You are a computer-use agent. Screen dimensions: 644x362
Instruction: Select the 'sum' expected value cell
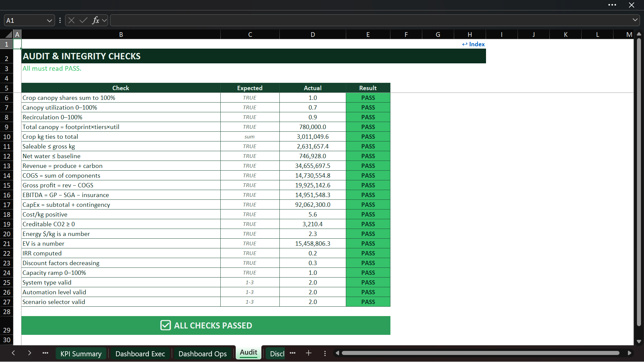[250, 137]
